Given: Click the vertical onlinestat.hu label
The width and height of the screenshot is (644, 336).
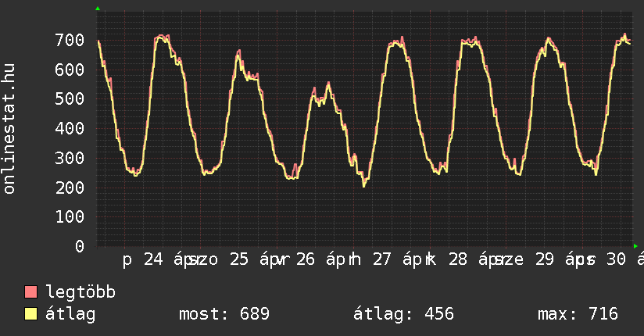Looking at the screenshot, I should [10, 129].
